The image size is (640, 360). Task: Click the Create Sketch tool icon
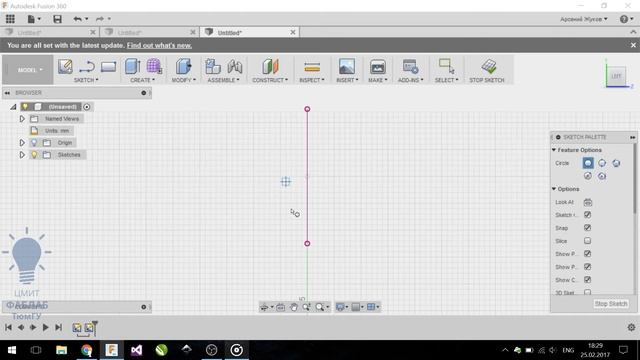(65, 66)
